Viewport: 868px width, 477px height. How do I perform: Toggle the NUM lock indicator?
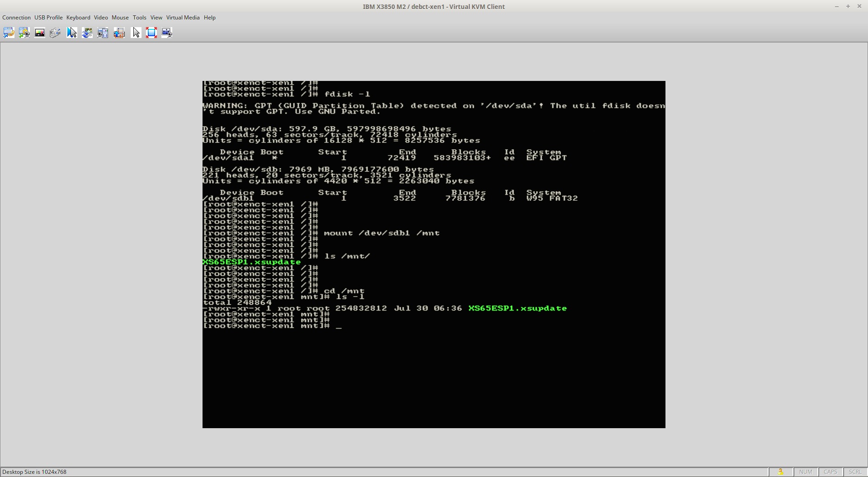tap(806, 472)
